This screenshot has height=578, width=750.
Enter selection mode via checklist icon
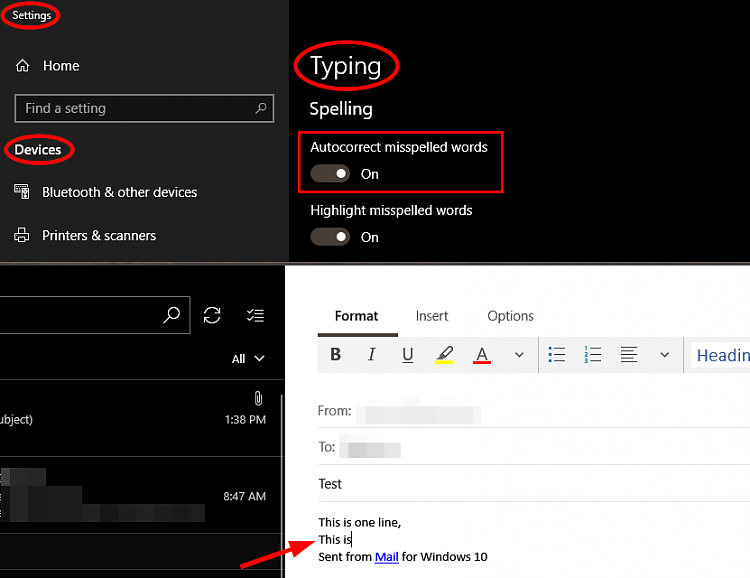click(255, 315)
